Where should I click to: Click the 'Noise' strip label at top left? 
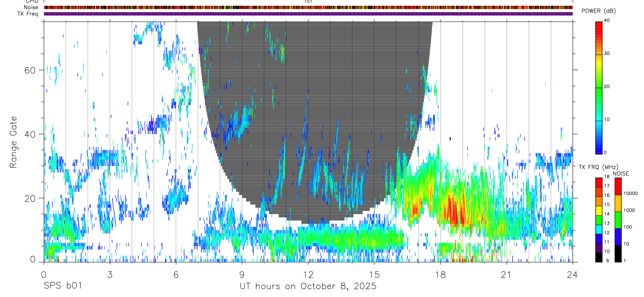pos(31,7)
